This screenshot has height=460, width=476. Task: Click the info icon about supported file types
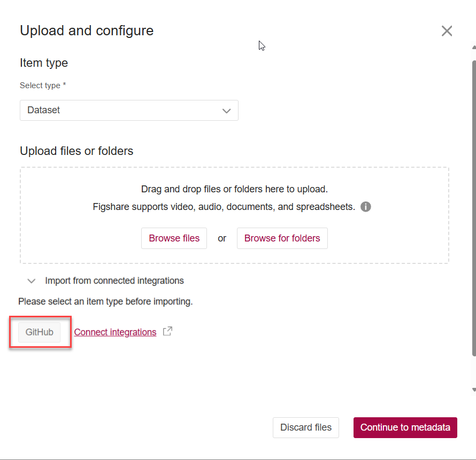[x=366, y=207]
